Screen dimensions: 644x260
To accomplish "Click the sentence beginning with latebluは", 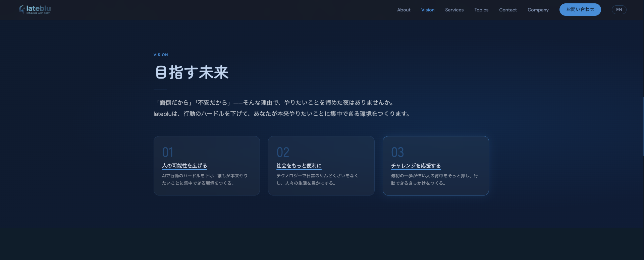I will tap(282, 114).
